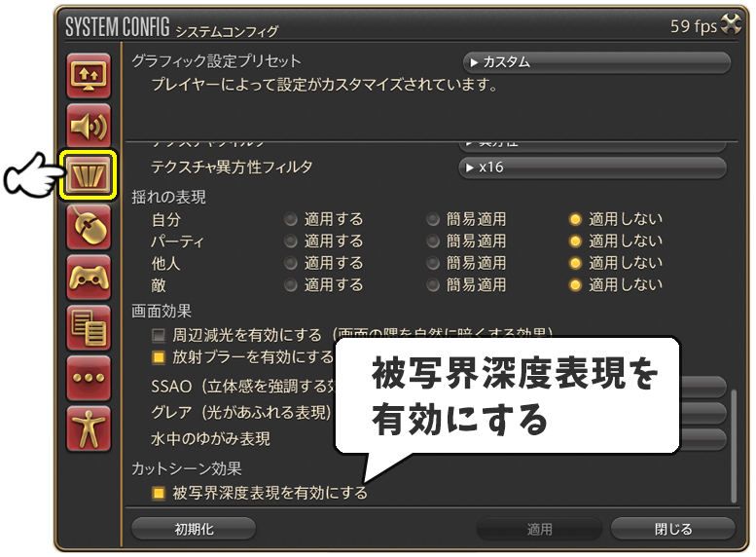
Task: Click the 初期化 button
Action: click(194, 529)
